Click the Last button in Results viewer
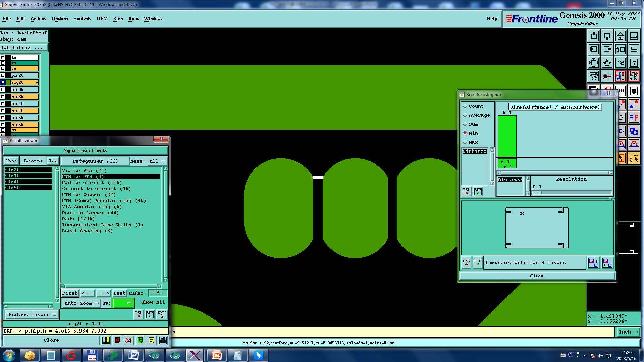The image size is (644, 362). click(119, 293)
